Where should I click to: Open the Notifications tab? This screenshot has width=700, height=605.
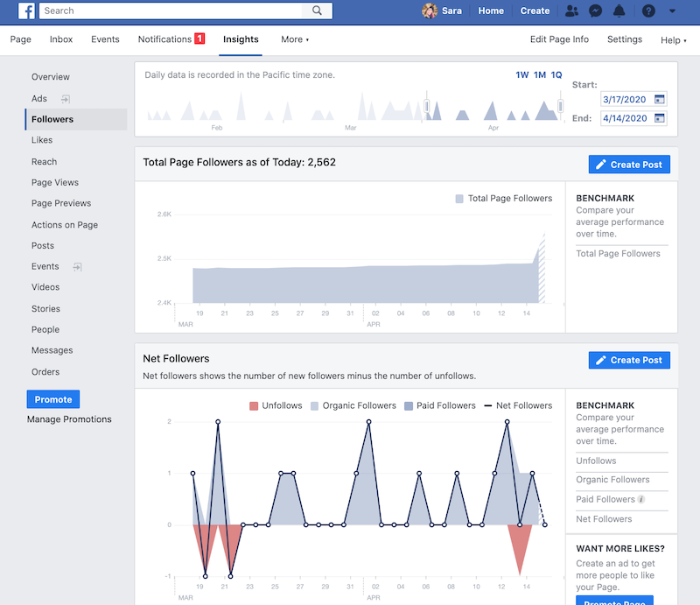[x=164, y=39]
